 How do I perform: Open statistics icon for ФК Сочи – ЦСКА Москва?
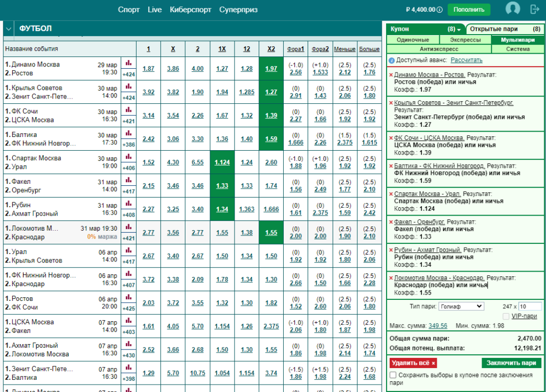coord(129,110)
